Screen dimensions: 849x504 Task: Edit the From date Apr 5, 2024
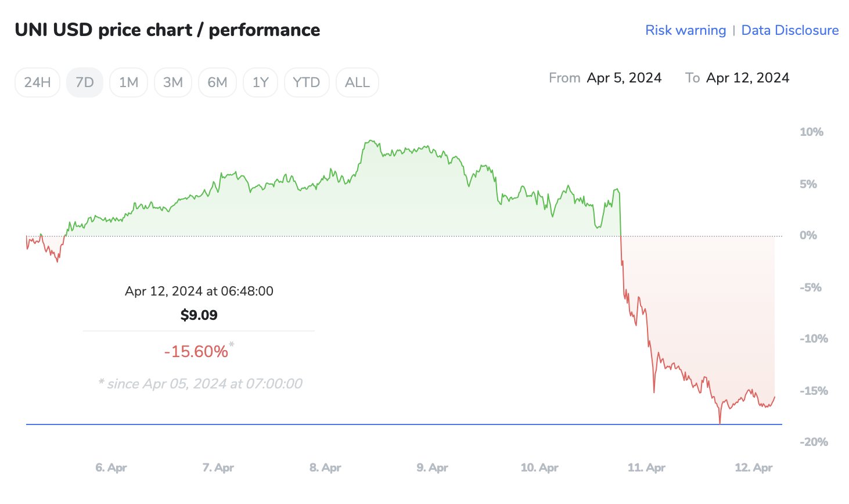click(x=624, y=78)
